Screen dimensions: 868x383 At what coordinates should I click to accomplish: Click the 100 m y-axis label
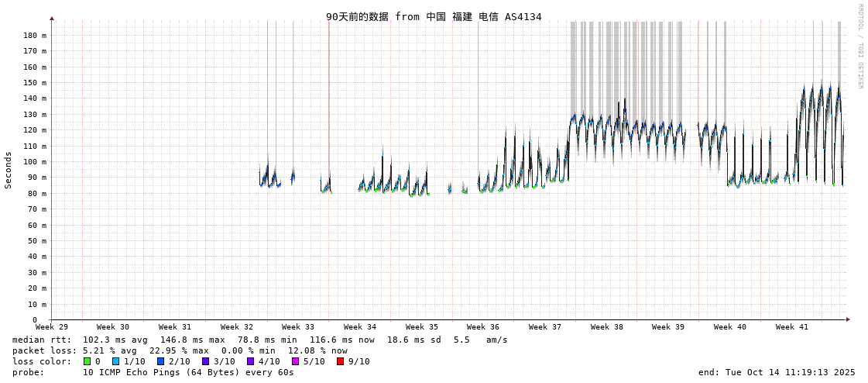34,162
